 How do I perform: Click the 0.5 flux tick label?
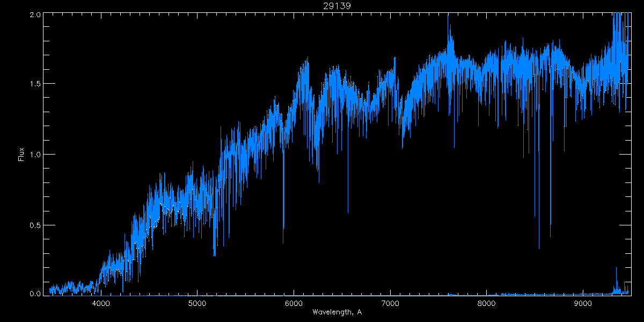(34, 225)
